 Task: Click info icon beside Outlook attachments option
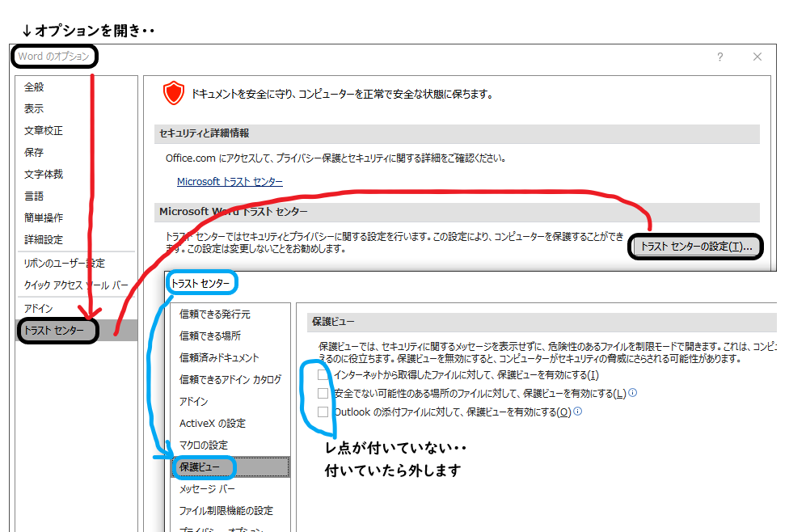point(578,412)
